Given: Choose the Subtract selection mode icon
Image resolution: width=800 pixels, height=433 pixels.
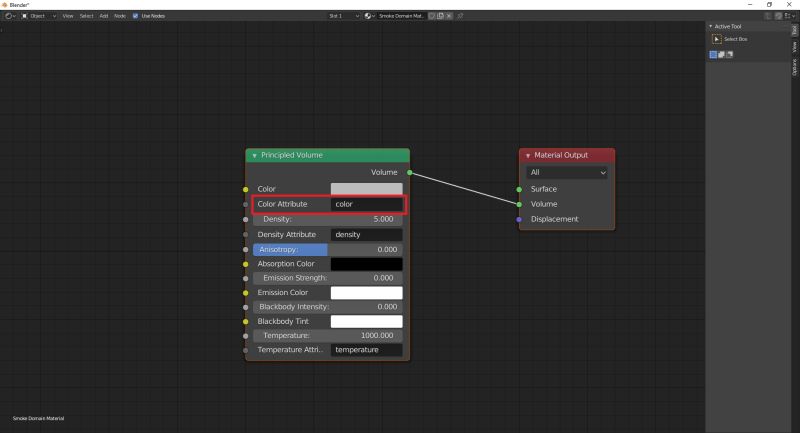Looking at the screenshot, I should pos(730,55).
